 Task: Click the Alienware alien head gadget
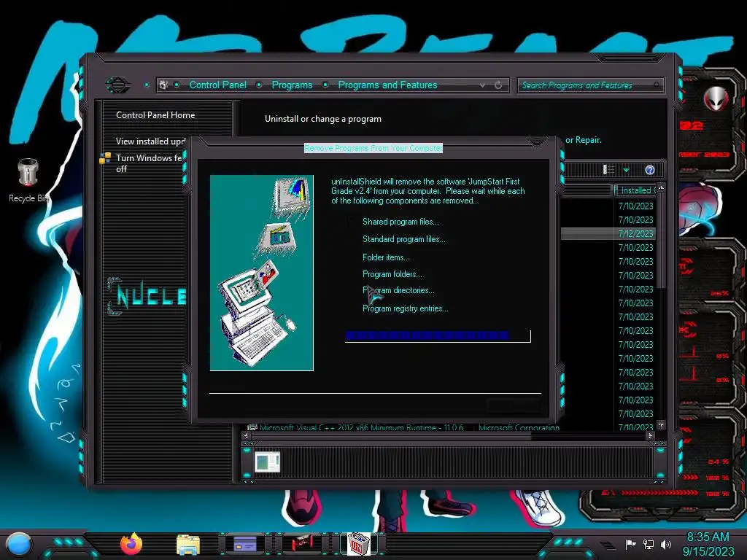click(716, 99)
